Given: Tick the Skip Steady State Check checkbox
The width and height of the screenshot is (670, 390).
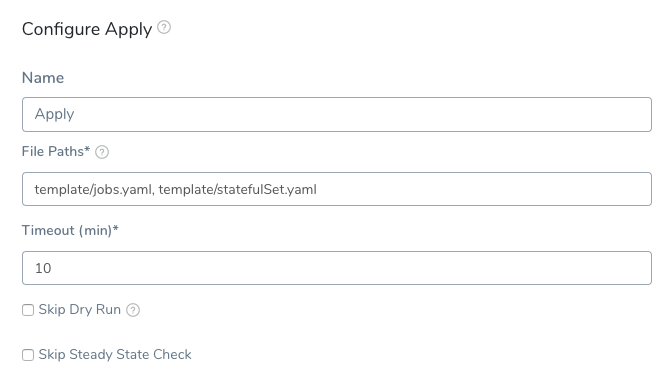Looking at the screenshot, I should coord(28,355).
